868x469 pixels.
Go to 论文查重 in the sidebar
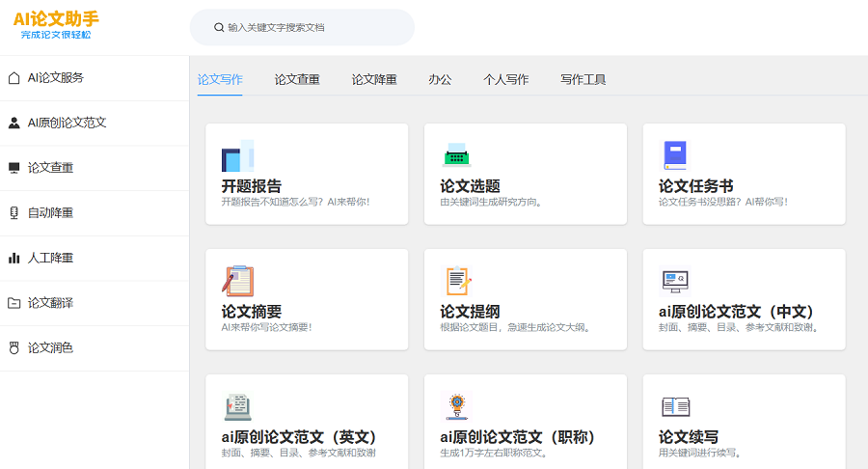[95, 168]
